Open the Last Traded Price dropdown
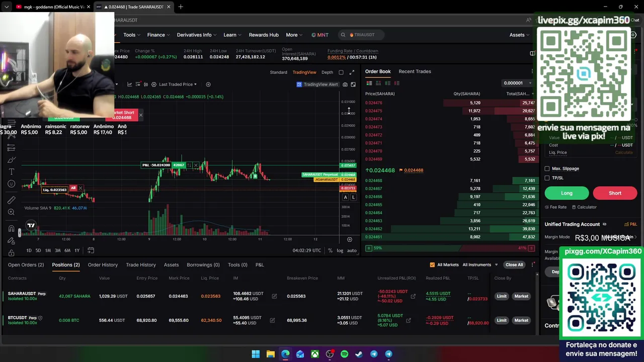The width and height of the screenshot is (644, 362). [178, 84]
